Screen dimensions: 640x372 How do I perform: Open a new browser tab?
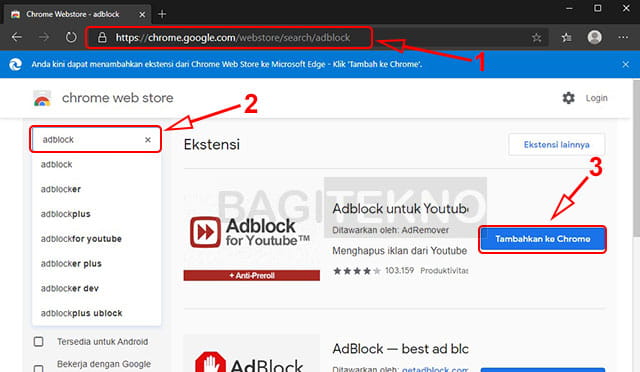(162, 14)
